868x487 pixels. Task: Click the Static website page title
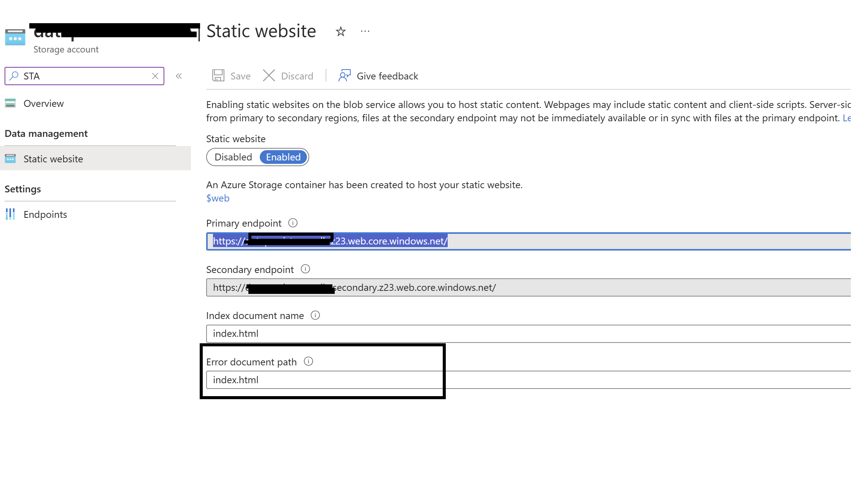point(261,31)
